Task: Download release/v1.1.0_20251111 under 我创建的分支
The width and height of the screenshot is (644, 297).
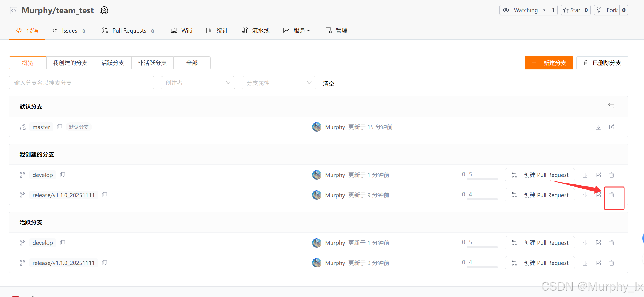Action: 585,195
